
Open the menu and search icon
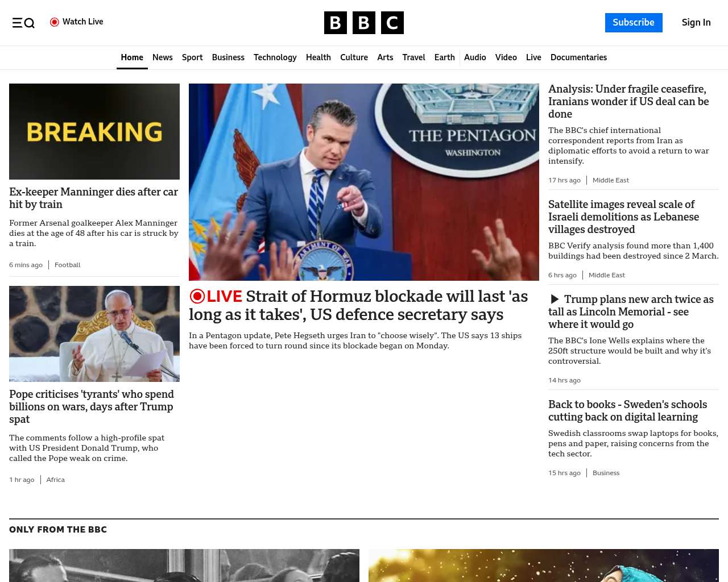pyautogui.click(x=23, y=23)
